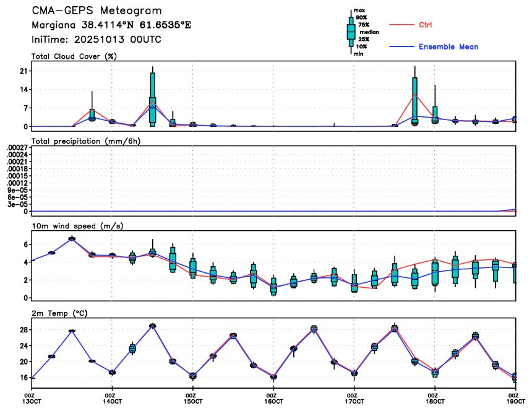
Task: Click the legend box-and-whisker sample icon
Action: (351, 32)
